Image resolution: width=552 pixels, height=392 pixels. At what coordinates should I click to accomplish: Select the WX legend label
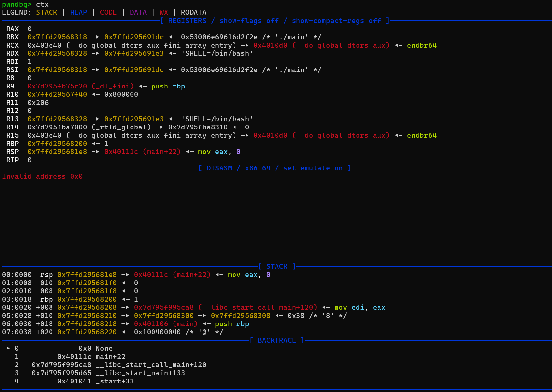tap(164, 12)
